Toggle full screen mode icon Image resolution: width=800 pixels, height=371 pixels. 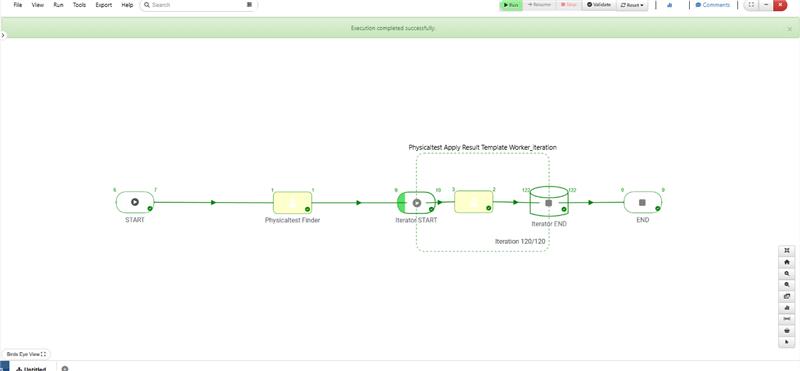click(751, 5)
